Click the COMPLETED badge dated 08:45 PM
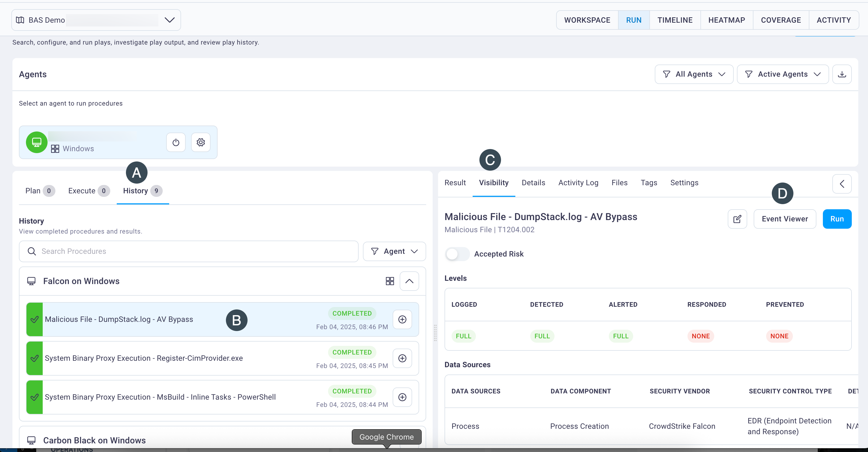Viewport: 868px width, 452px height. tap(352, 352)
